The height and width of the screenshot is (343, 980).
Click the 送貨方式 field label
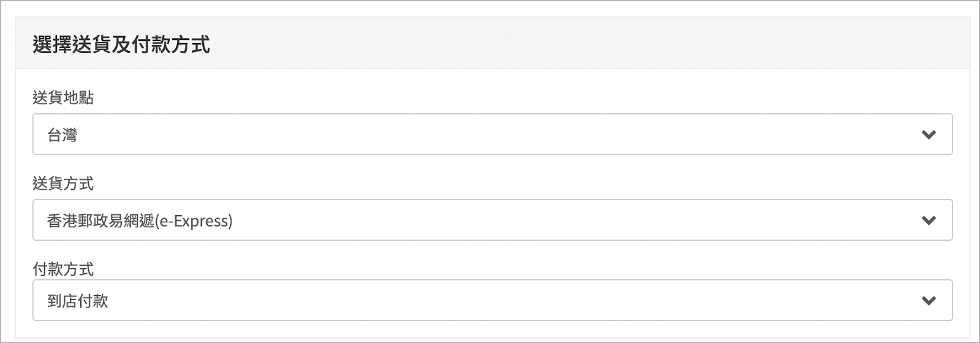[x=63, y=183]
